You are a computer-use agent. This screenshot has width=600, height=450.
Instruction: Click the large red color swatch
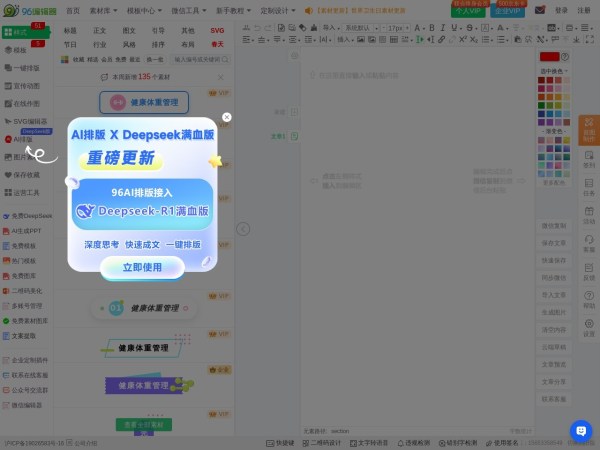coord(549,58)
